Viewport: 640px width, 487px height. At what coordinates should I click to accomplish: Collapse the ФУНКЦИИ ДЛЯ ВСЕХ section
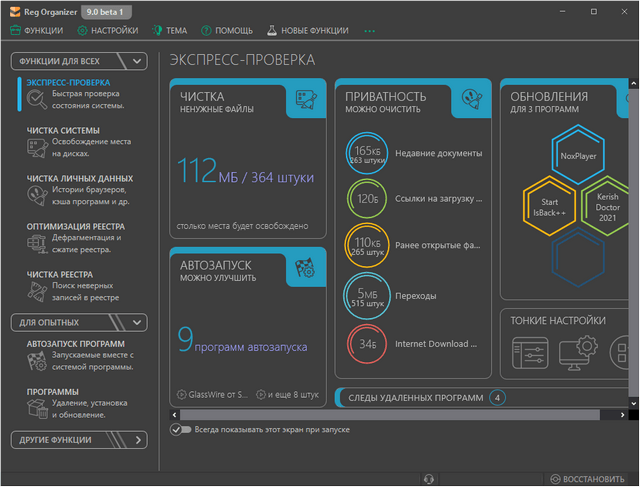(137, 61)
